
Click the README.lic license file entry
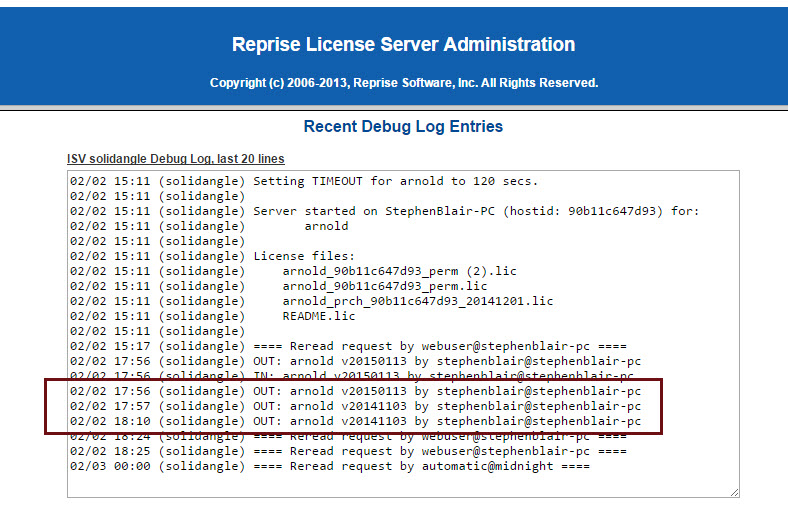pyautogui.click(x=319, y=316)
